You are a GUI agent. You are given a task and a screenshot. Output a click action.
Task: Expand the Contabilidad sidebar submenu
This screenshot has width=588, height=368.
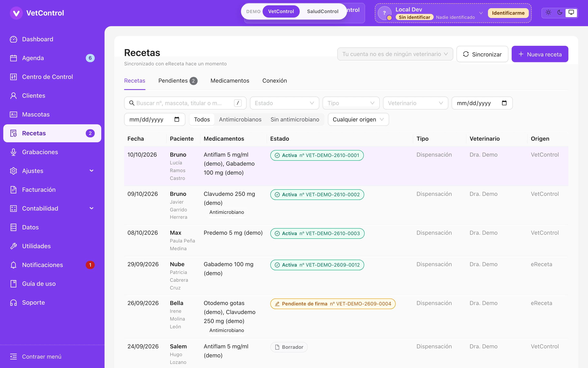coord(91,208)
